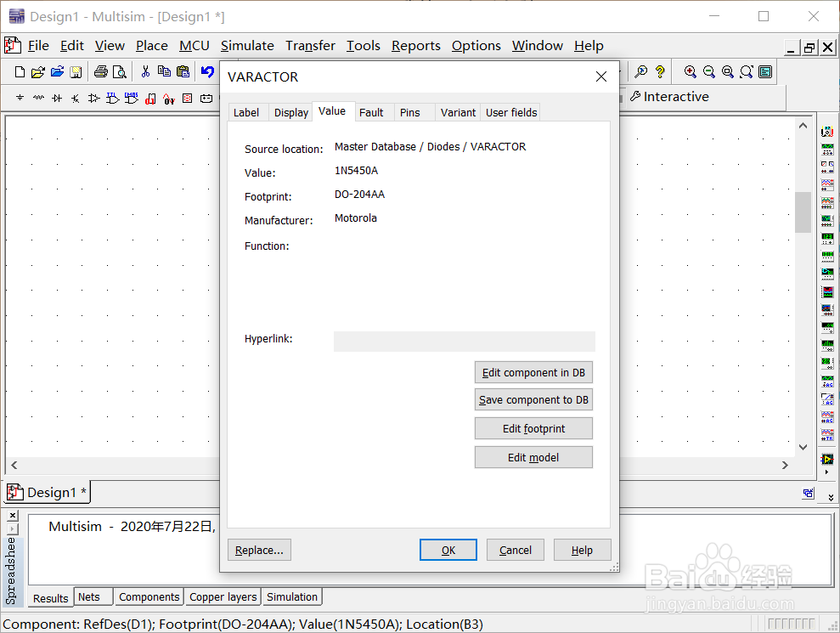This screenshot has height=633, width=840.
Task: Click the Cut scissors icon
Action: tap(145, 72)
